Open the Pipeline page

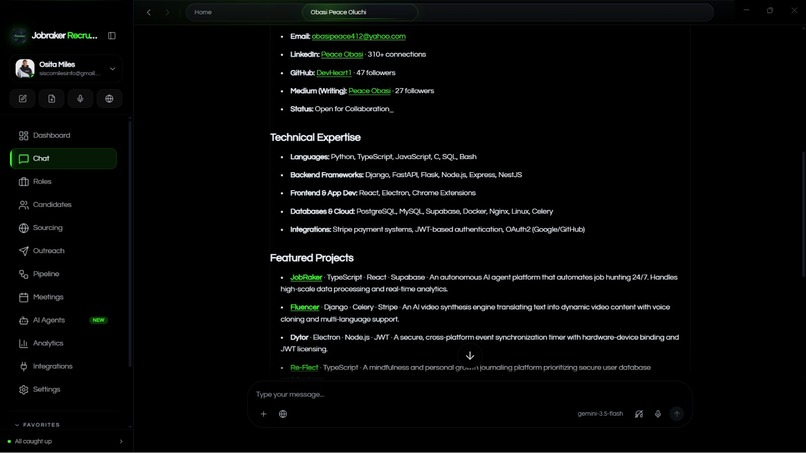(63, 274)
